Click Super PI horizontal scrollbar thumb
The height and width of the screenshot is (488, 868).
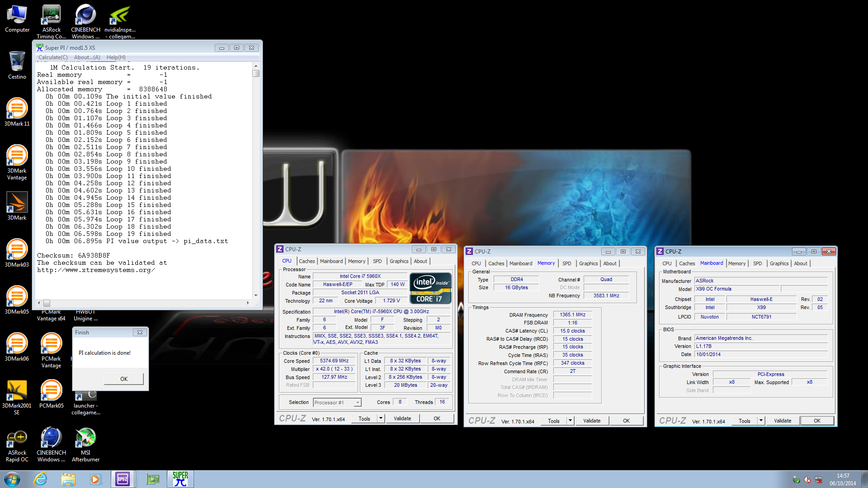click(x=47, y=303)
